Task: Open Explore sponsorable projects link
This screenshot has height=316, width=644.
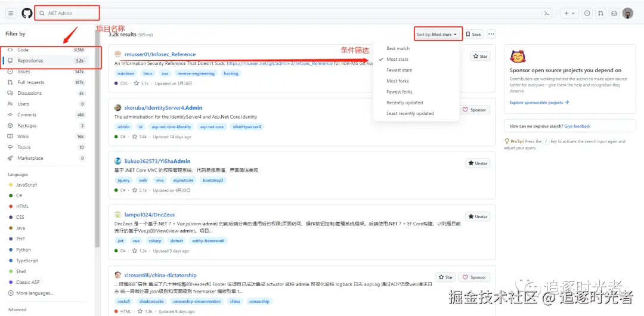Action: point(539,103)
